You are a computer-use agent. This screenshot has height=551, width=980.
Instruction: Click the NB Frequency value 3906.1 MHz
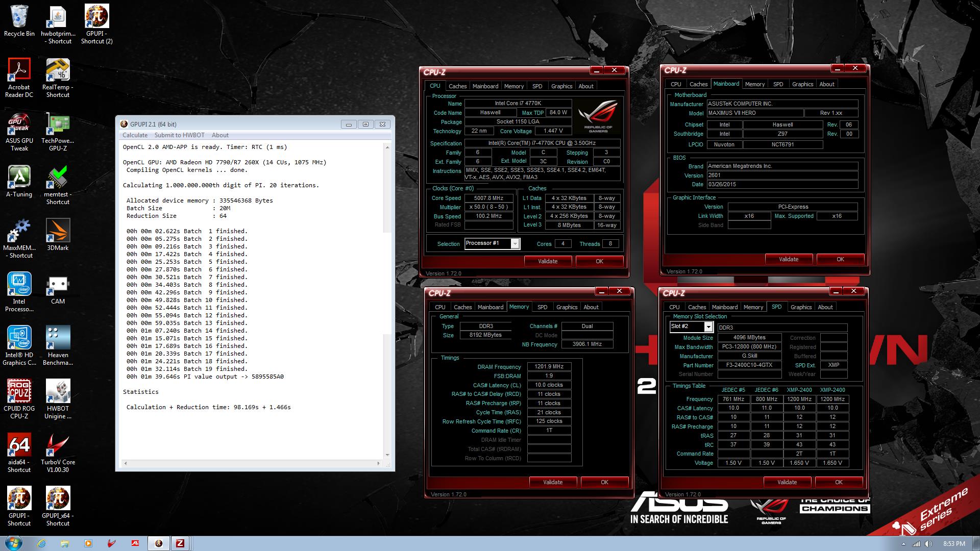coord(587,344)
